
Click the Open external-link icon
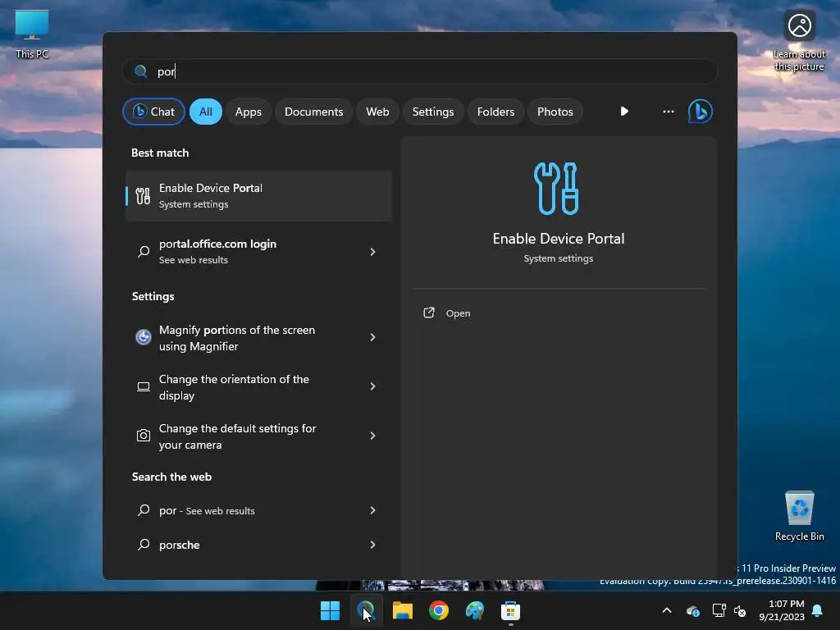428,313
